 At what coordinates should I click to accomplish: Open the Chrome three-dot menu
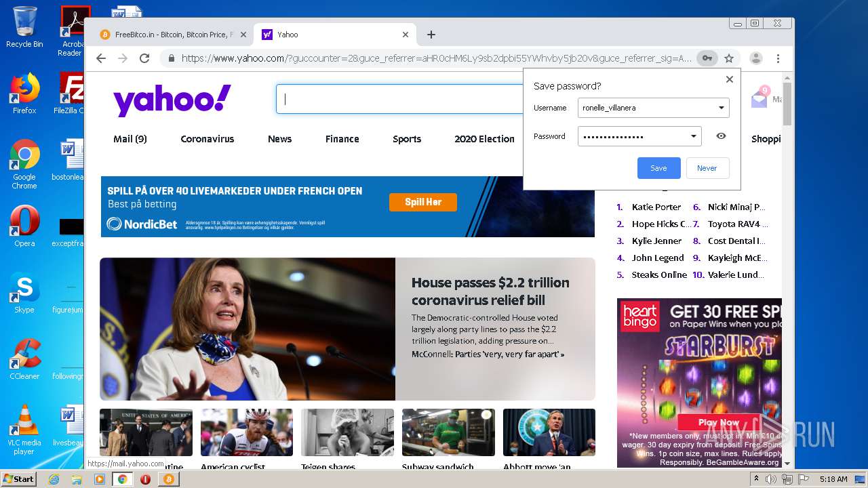778,58
